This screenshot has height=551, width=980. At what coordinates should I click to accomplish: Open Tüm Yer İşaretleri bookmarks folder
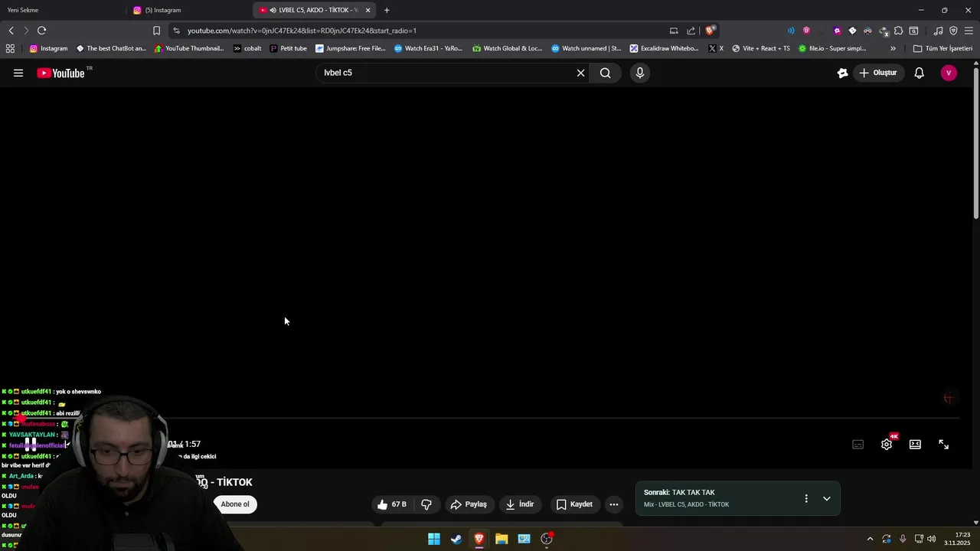click(x=942, y=48)
